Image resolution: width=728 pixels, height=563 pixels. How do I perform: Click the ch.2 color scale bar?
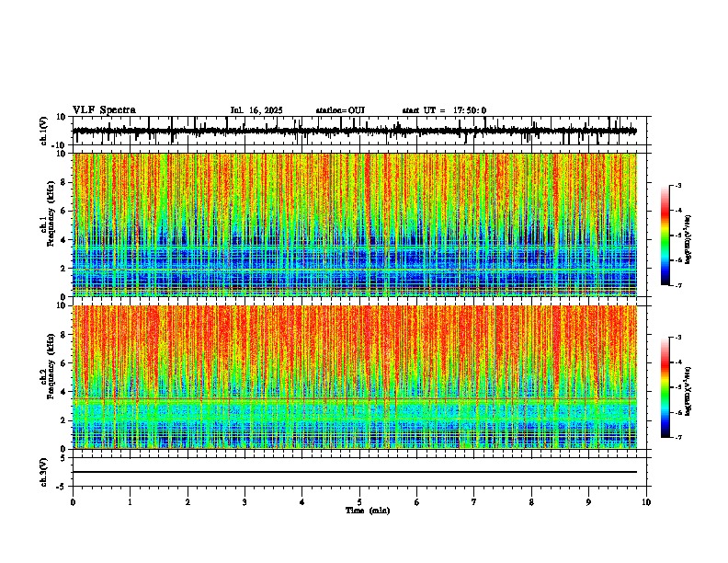coord(665,387)
